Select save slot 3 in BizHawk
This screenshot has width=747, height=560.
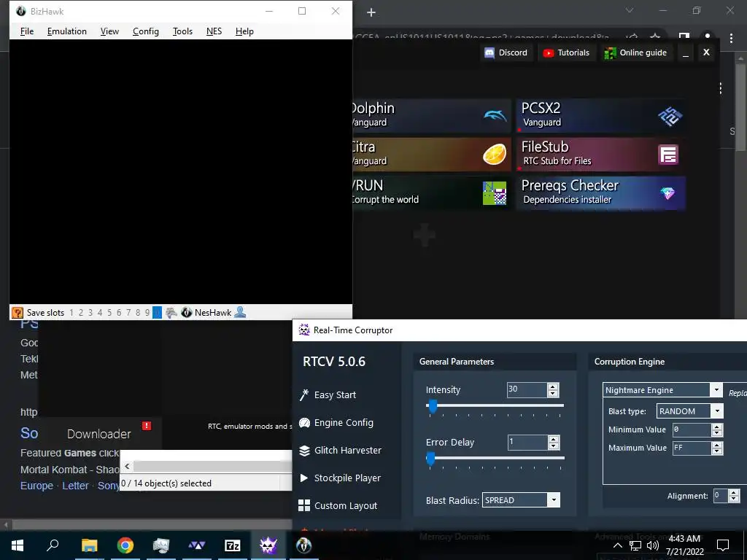90,312
